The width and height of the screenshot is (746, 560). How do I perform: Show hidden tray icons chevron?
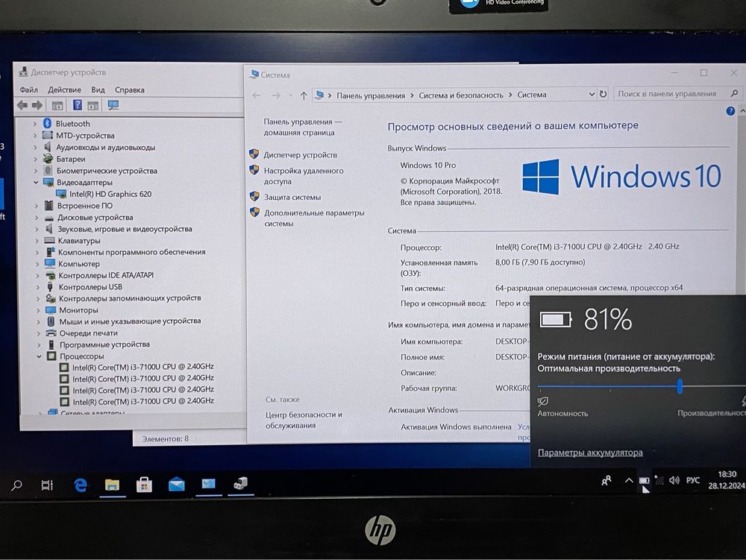pyautogui.click(x=629, y=481)
